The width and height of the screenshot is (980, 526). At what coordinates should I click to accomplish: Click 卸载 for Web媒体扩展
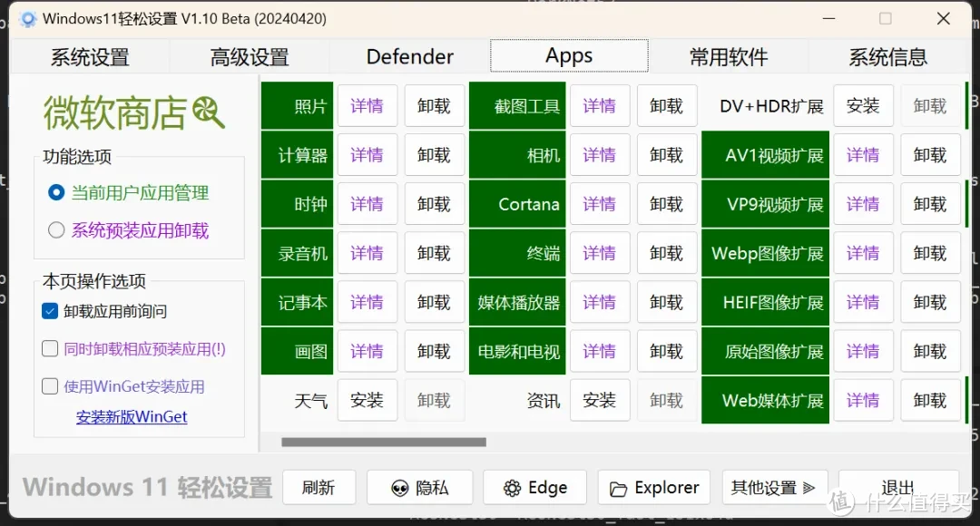pyautogui.click(x=930, y=400)
